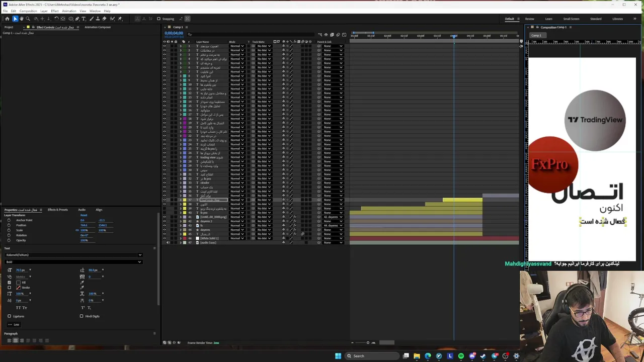Select the Selection arrow tool
644x362 pixels.
click(15, 19)
